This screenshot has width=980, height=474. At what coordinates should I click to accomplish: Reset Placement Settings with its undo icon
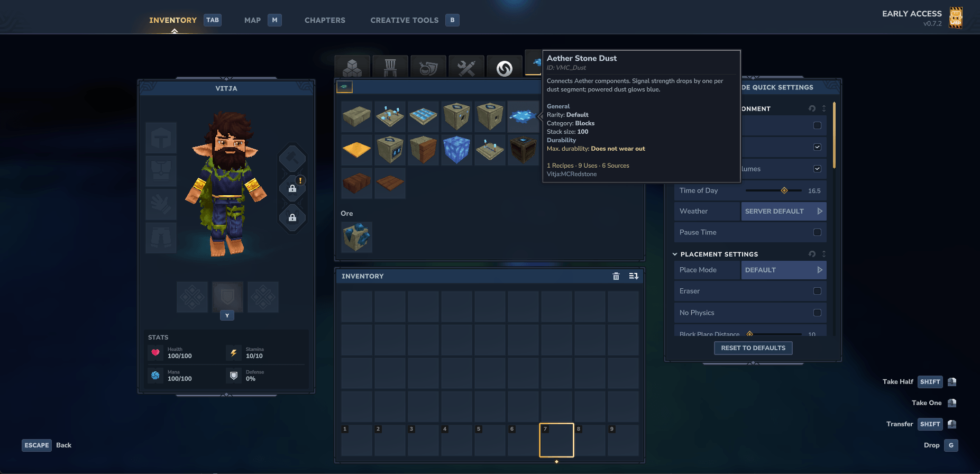tap(812, 254)
